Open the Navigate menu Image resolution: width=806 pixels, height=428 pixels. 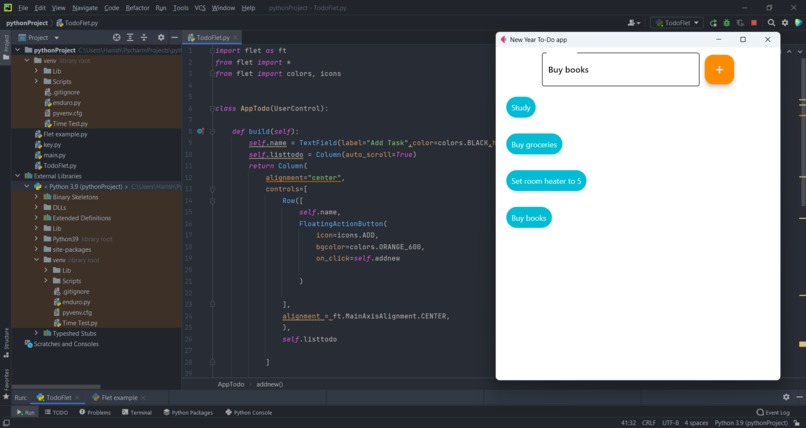click(84, 8)
